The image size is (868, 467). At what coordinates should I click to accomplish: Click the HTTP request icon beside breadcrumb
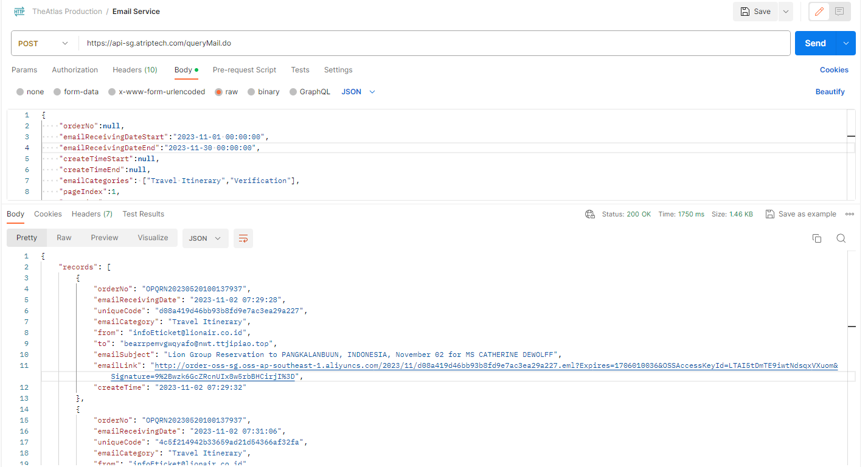pos(19,12)
